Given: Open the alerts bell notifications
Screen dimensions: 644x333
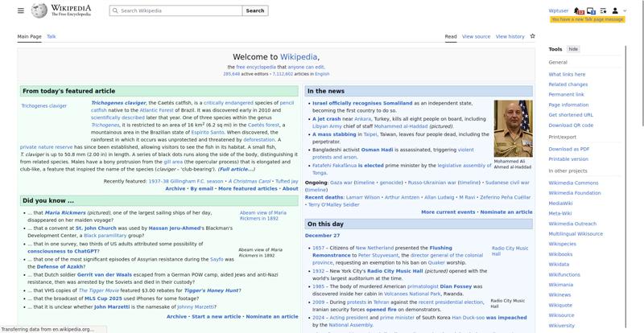Looking at the screenshot, I should (x=578, y=10).
